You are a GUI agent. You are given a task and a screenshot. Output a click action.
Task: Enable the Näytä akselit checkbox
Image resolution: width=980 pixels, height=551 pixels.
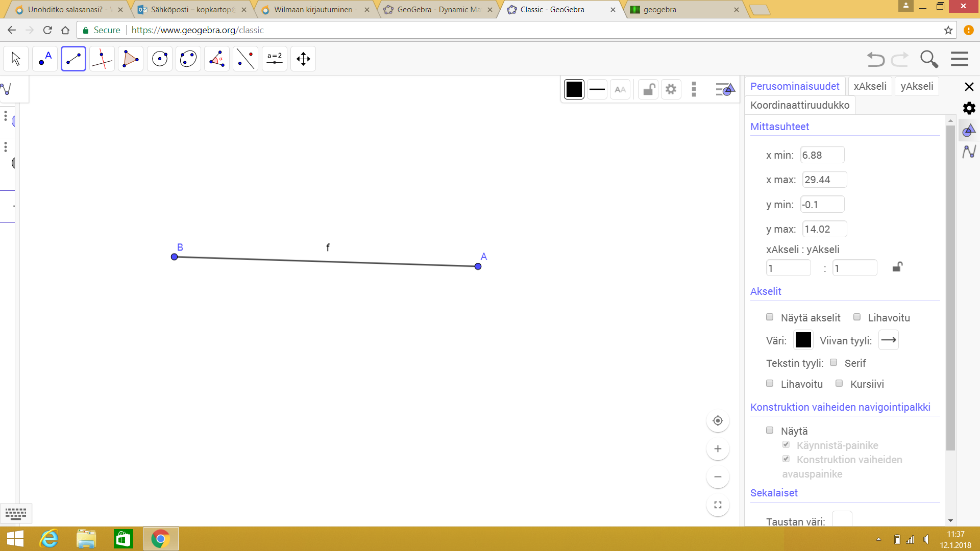(x=770, y=317)
